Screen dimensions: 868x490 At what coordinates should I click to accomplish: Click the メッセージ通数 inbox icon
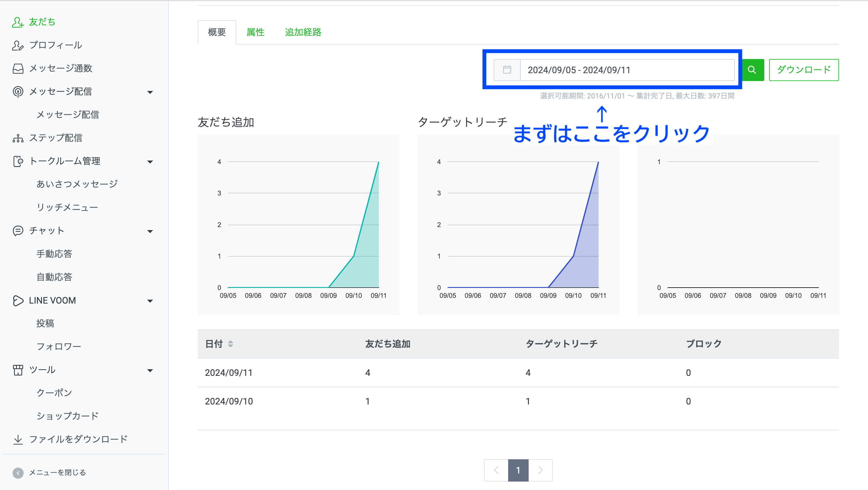pyautogui.click(x=17, y=68)
